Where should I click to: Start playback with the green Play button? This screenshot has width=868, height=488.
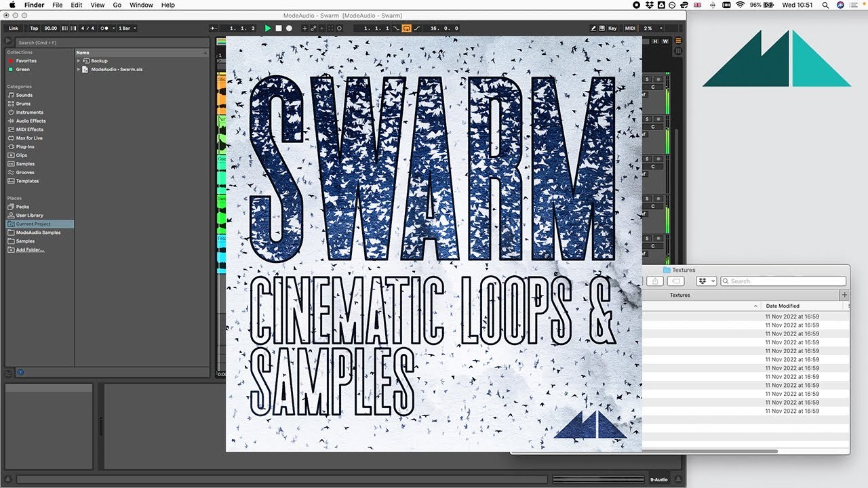point(268,28)
